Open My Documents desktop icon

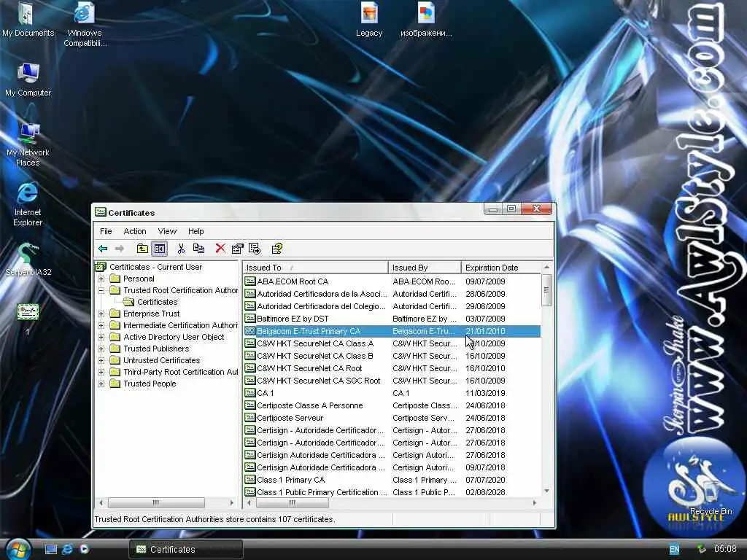coord(28,20)
